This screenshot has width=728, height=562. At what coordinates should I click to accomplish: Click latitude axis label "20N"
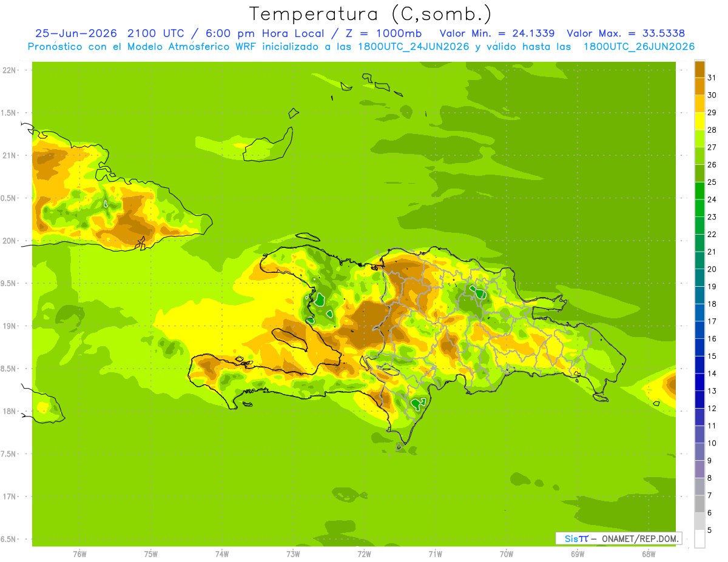click(9, 241)
